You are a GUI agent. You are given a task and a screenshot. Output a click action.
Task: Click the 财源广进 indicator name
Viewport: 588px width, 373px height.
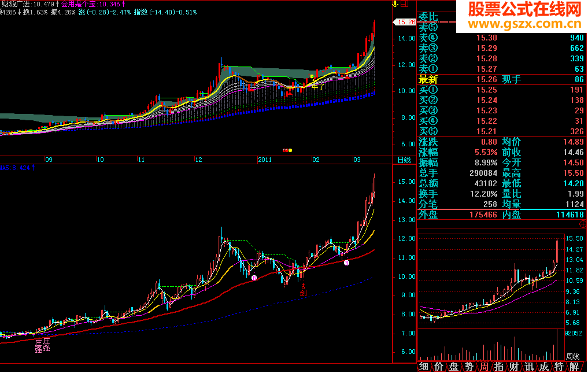pos(16,4)
